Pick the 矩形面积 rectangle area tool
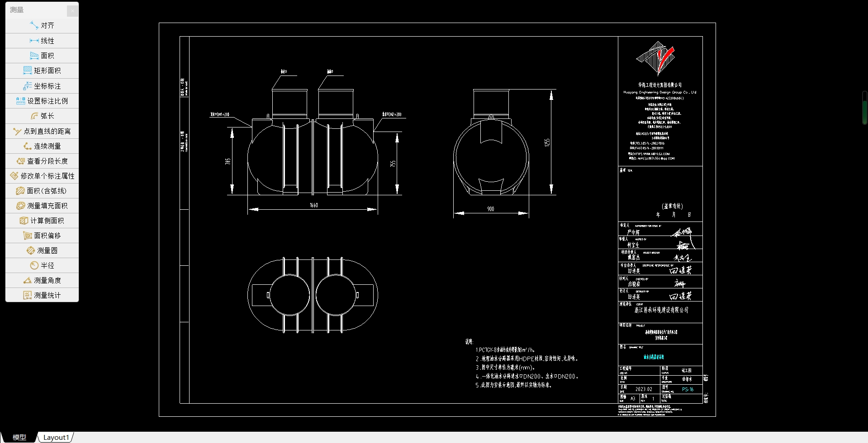 [x=42, y=71]
